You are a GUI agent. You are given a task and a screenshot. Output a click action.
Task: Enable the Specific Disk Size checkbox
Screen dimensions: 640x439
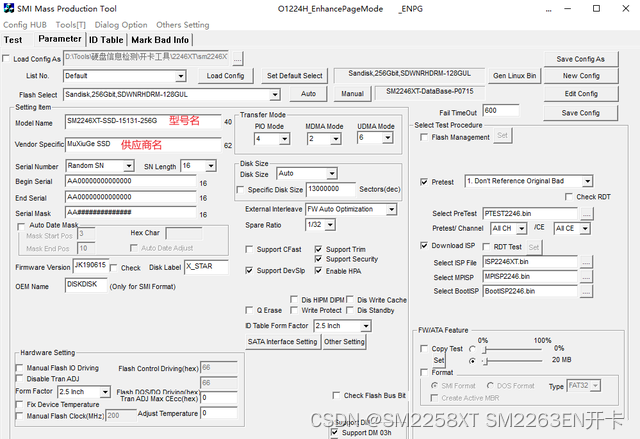coord(240,190)
